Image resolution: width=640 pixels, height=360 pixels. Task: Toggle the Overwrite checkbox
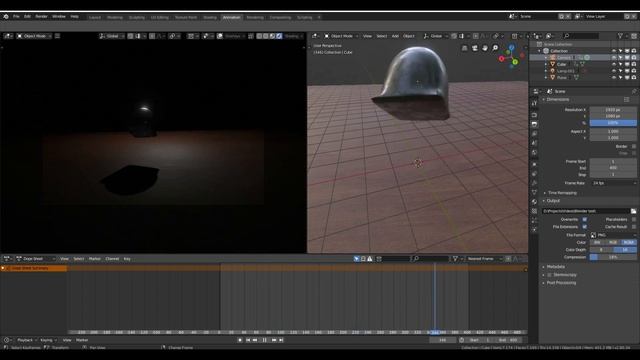tap(584, 220)
